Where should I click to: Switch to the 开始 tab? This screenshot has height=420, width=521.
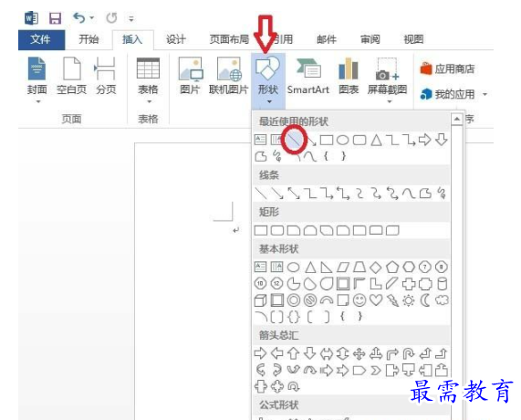[x=89, y=39]
